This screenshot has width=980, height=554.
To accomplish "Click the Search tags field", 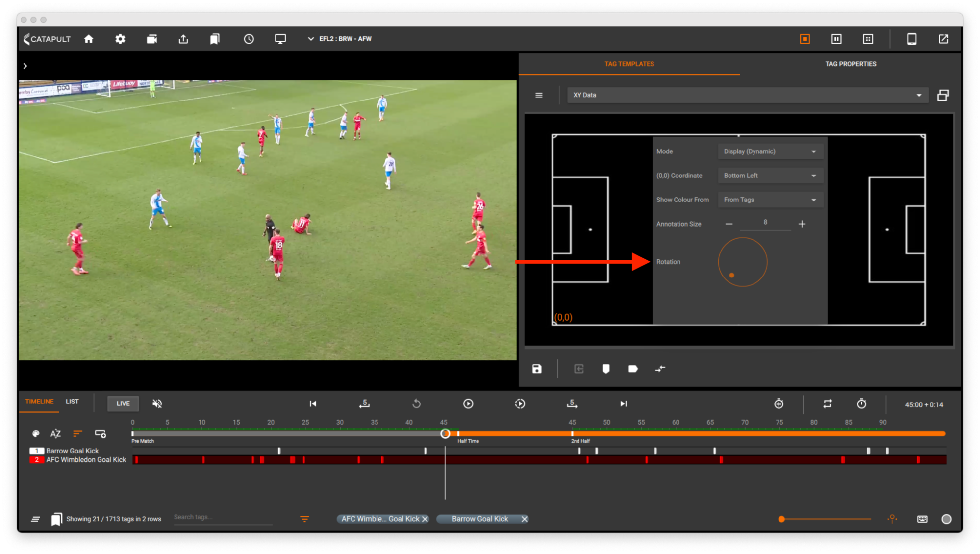I will coord(223,518).
